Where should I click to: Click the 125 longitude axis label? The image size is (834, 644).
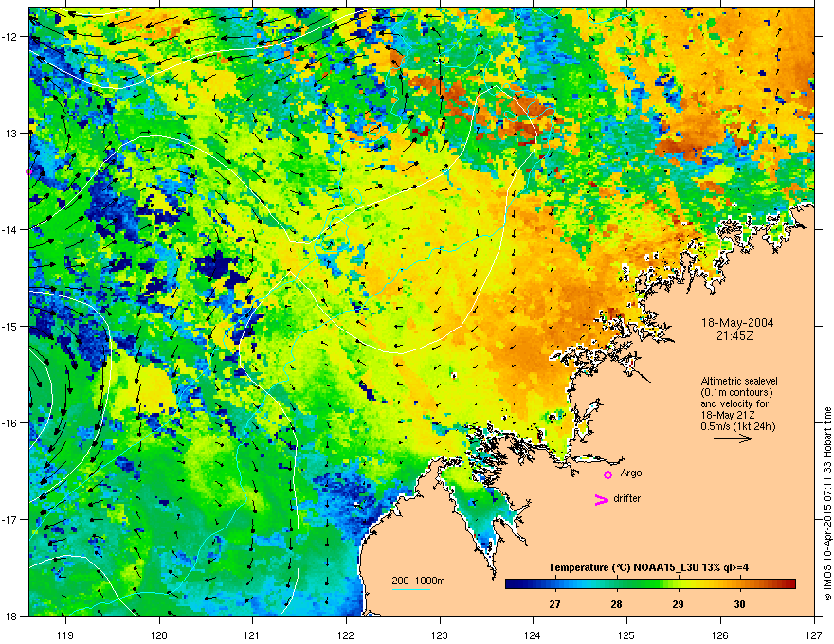(626, 635)
